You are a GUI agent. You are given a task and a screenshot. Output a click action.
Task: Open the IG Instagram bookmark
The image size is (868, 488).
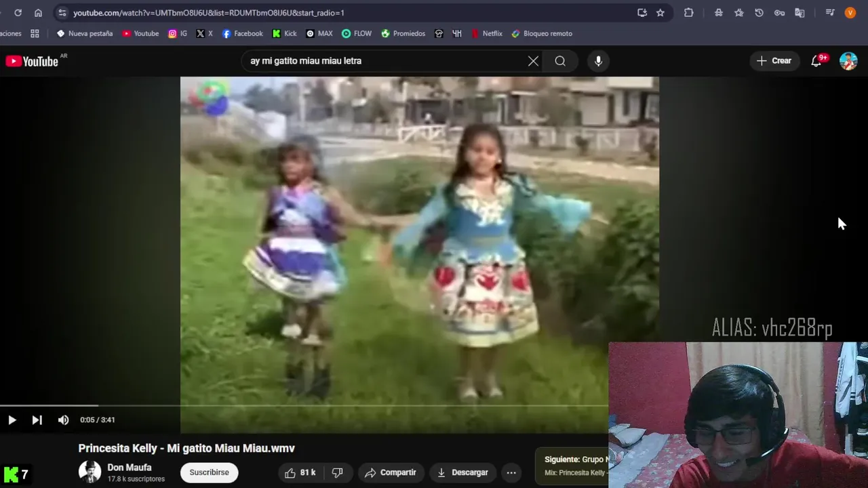178,33
